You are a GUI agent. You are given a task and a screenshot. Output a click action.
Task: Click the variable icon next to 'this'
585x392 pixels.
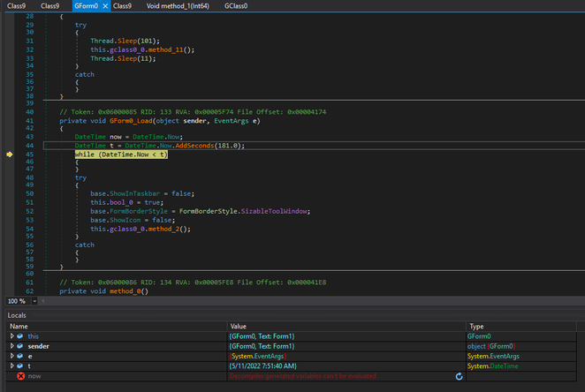(21, 336)
